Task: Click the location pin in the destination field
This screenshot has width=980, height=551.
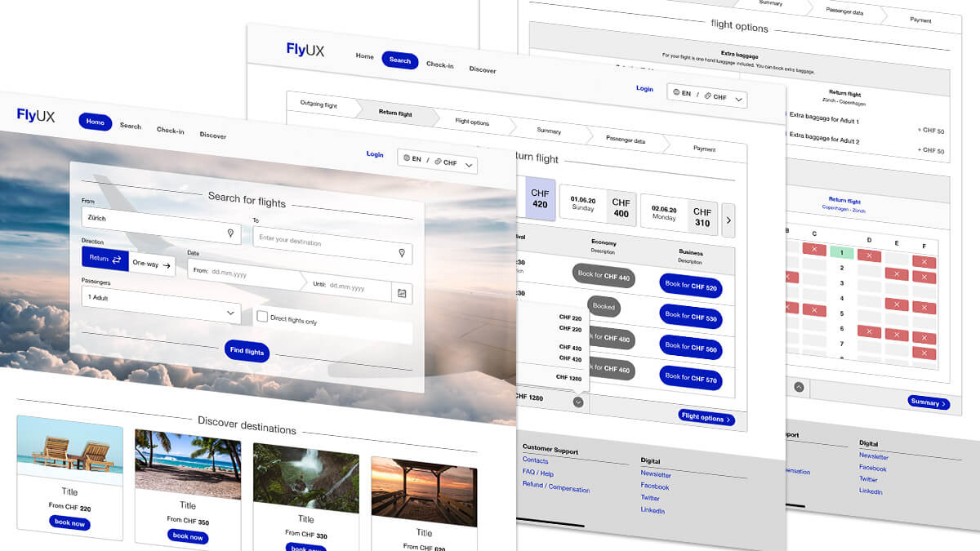Action: pyautogui.click(x=401, y=253)
